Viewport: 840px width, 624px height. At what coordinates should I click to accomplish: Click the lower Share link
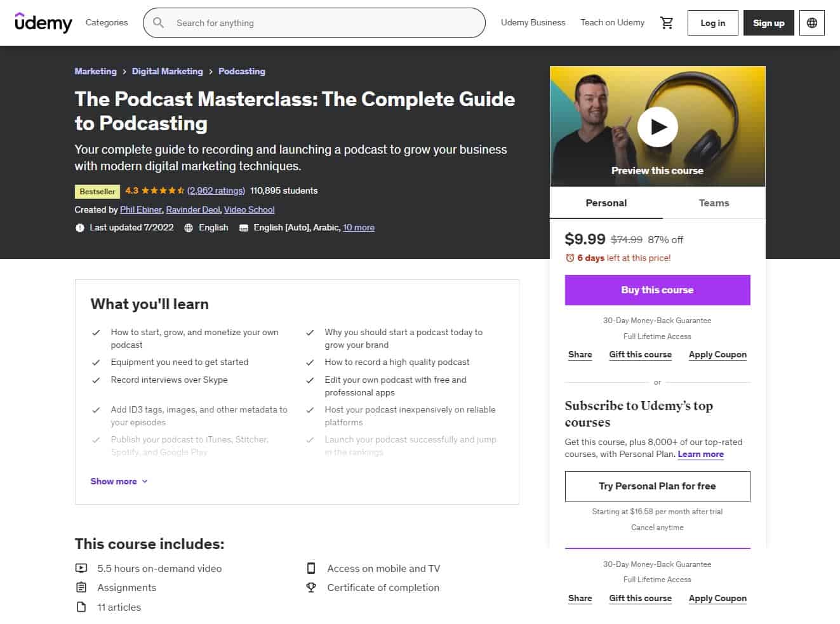click(580, 599)
